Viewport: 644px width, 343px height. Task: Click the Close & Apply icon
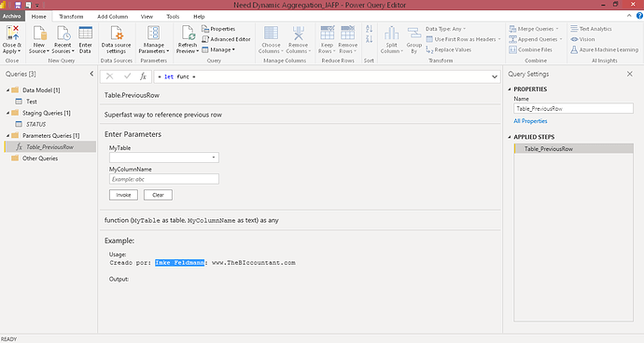[12, 33]
